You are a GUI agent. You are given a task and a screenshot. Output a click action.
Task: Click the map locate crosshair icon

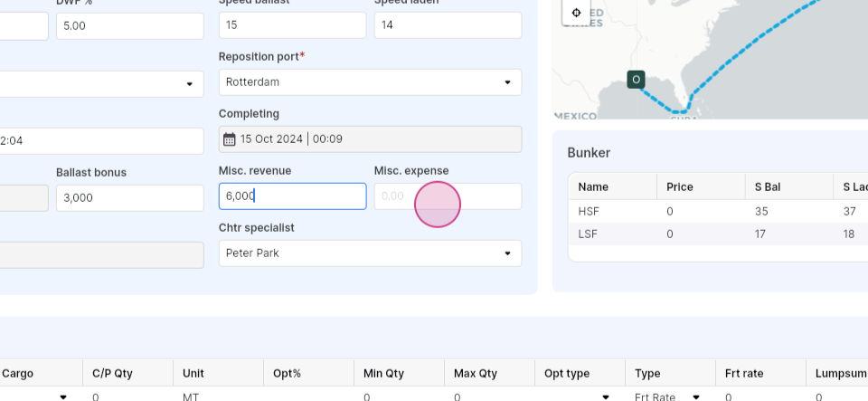576,12
